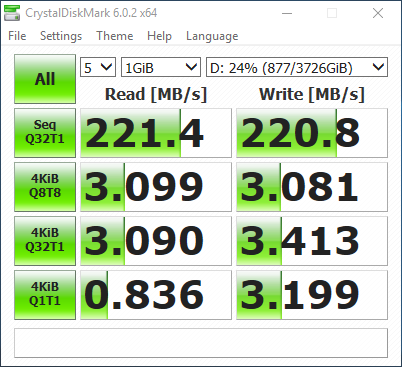The height and width of the screenshot is (367, 402).
Task: Expand the 1GiB test size dropdown
Action: point(161,67)
